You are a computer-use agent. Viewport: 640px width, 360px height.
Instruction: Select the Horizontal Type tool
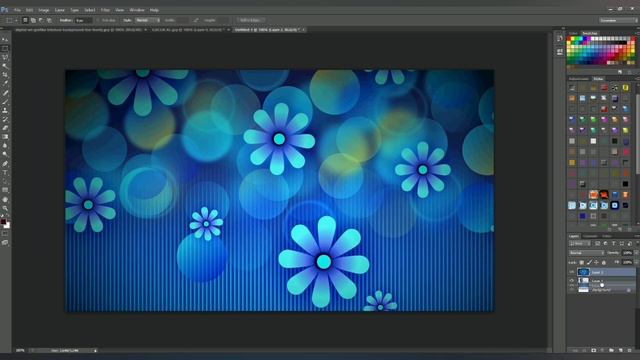point(5,173)
